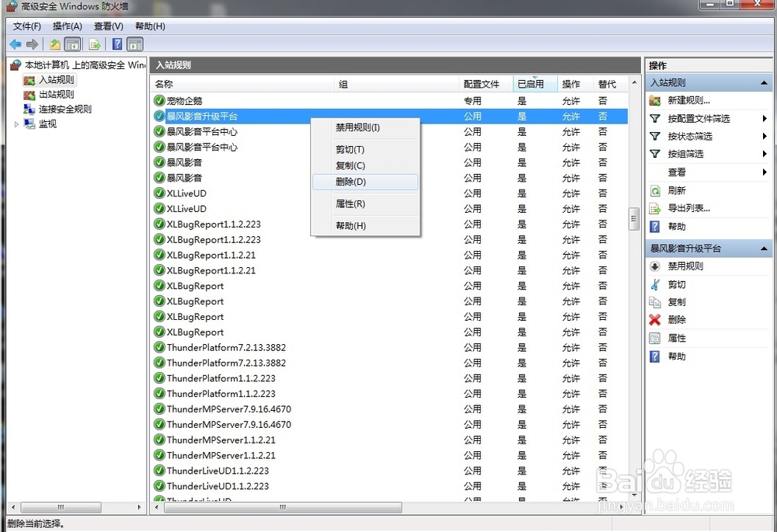
Task: Open the 按组筛选 submenu arrow
Action: (765, 154)
